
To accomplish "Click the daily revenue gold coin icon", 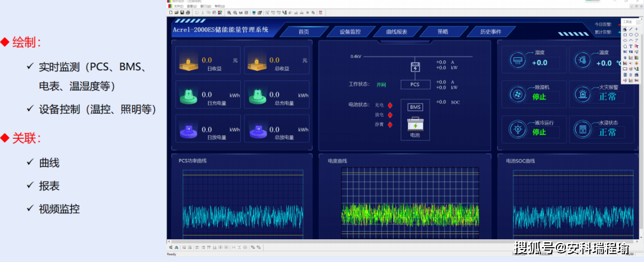I will point(188,63).
